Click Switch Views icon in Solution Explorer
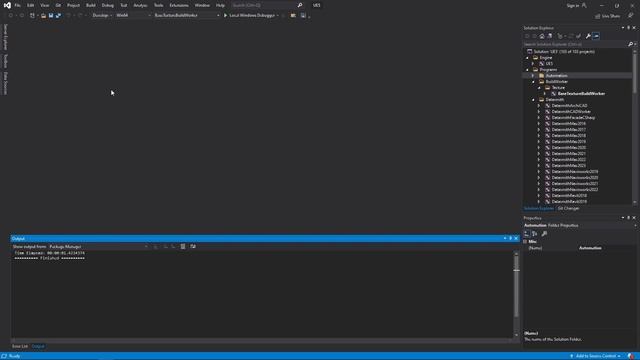640x360 pixels. (550, 36)
